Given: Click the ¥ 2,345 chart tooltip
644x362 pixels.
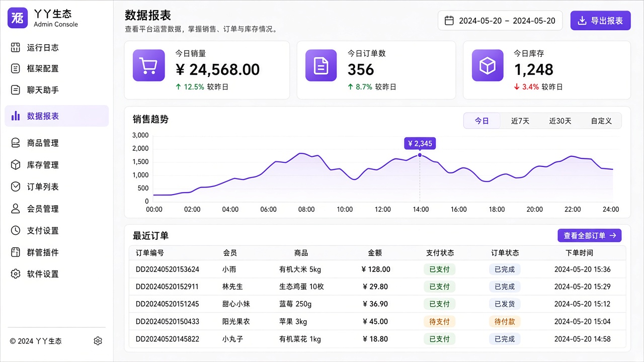Looking at the screenshot, I should point(420,143).
